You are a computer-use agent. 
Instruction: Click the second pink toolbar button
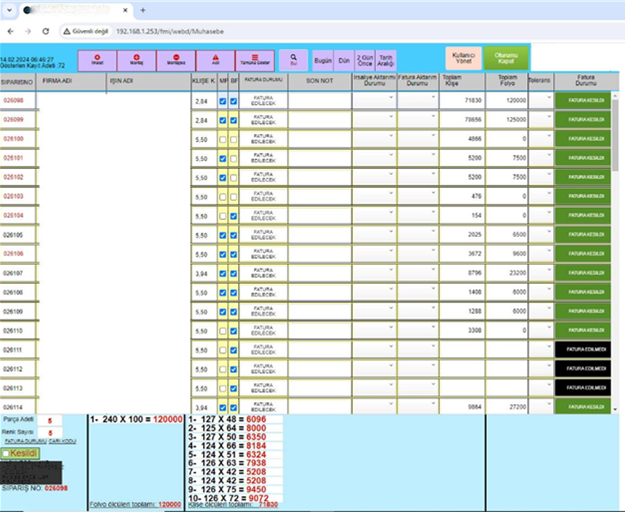click(136, 59)
